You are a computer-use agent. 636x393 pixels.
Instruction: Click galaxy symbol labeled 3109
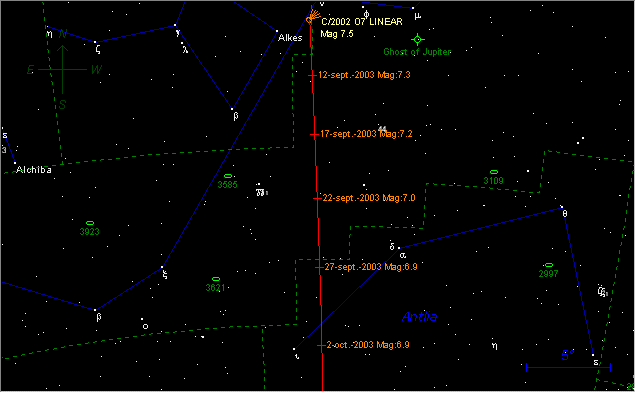coord(494,172)
